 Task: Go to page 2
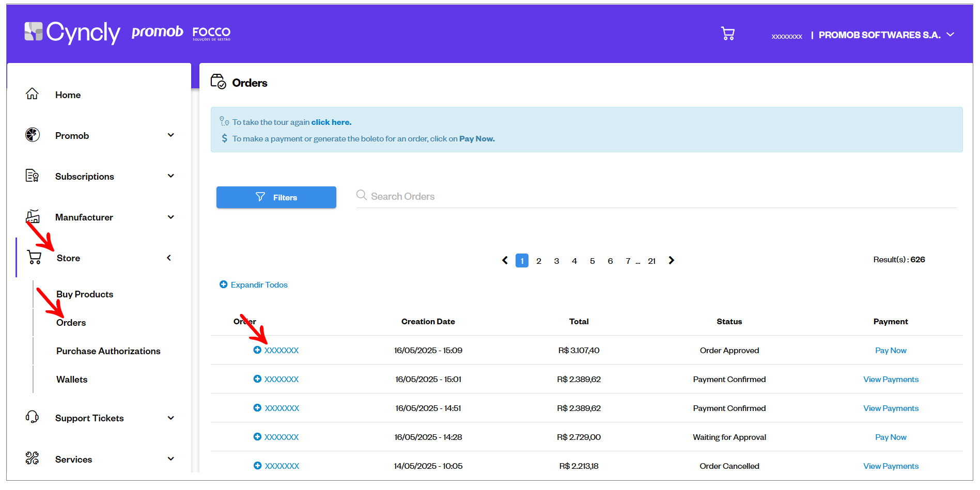click(539, 261)
